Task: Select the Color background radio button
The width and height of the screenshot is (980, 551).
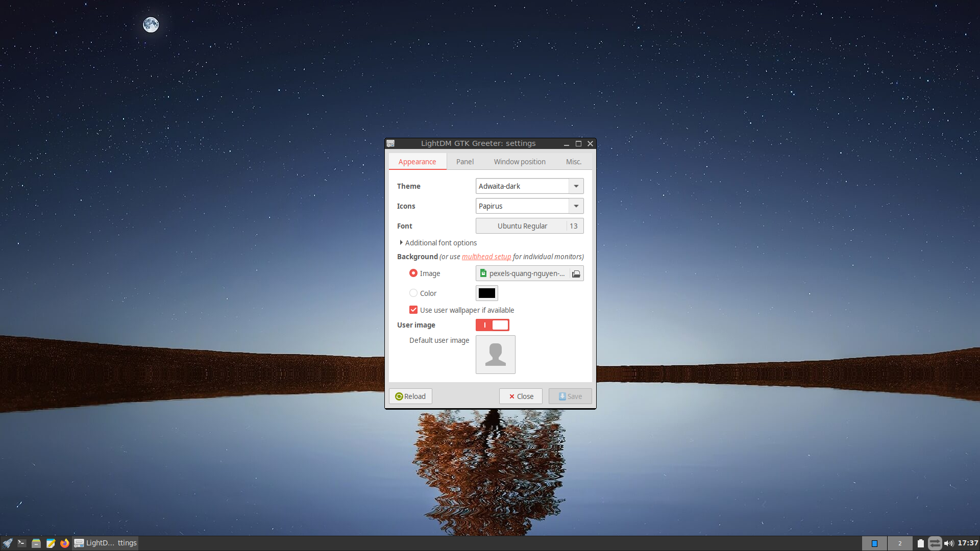Action: 413,293
